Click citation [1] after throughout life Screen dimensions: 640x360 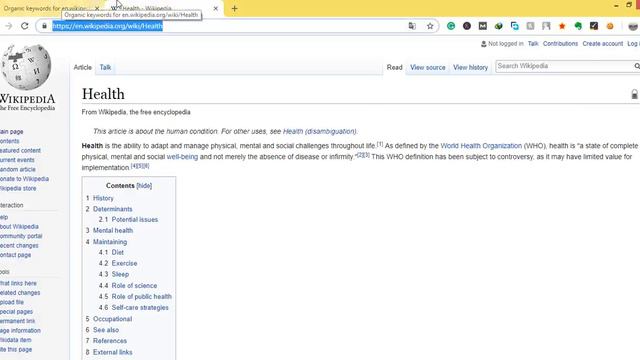coord(380,144)
